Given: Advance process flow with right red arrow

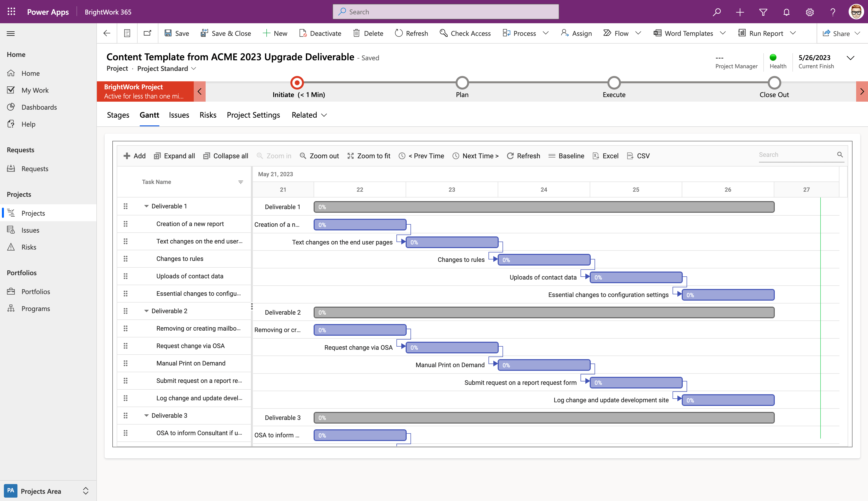Looking at the screenshot, I should pyautogui.click(x=862, y=91).
